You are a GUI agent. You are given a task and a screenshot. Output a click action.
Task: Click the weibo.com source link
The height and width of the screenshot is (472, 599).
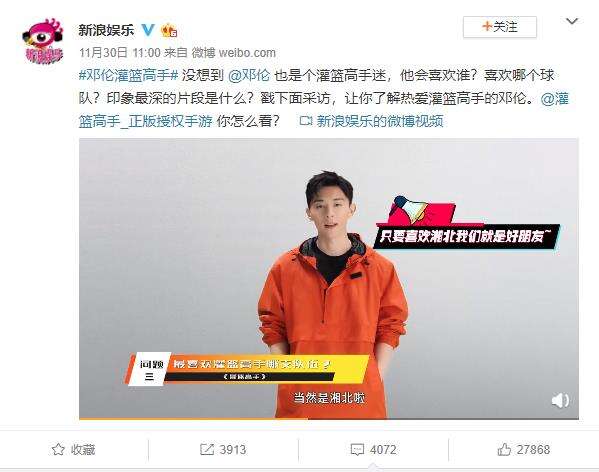[247, 53]
